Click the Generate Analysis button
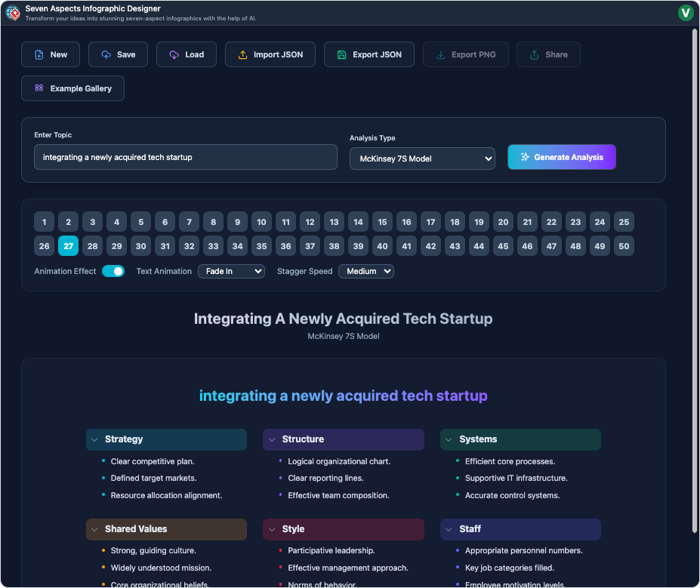The height and width of the screenshot is (588, 700). [562, 157]
